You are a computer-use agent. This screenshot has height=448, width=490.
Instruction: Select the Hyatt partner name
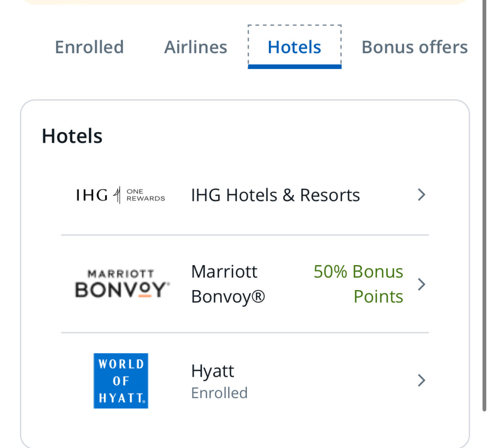[212, 371]
